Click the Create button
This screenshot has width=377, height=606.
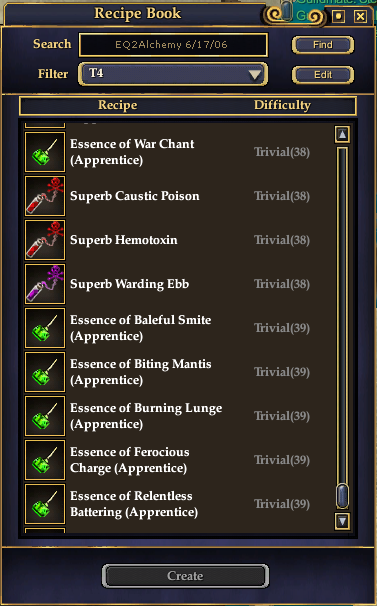click(x=185, y=576)
